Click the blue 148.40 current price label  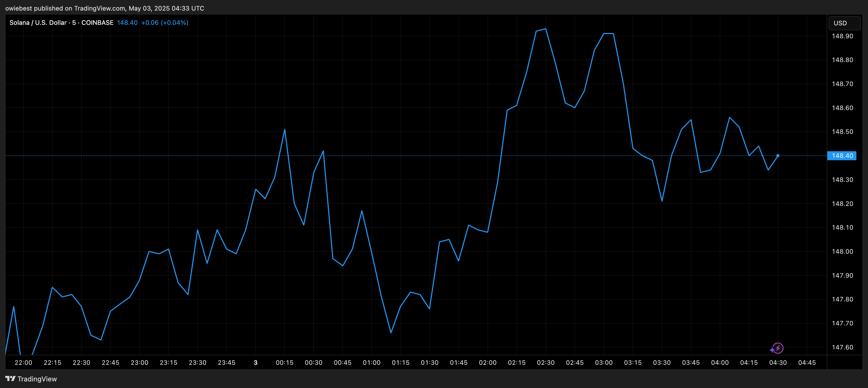click(x=842, y=156)
